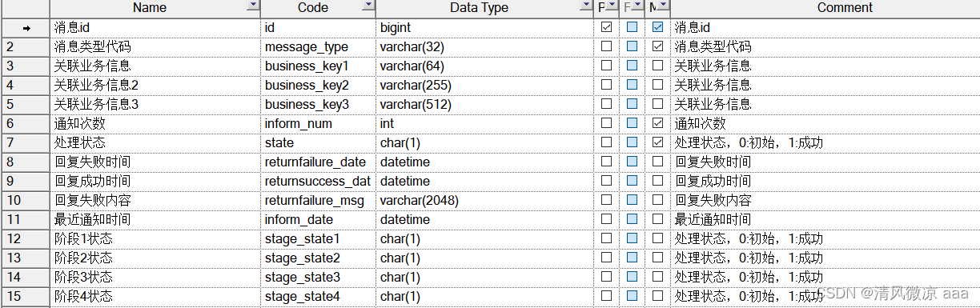Check the P checkbox on the message_type row
This screenshot has width=980, height=308.
tap(606, 46)
